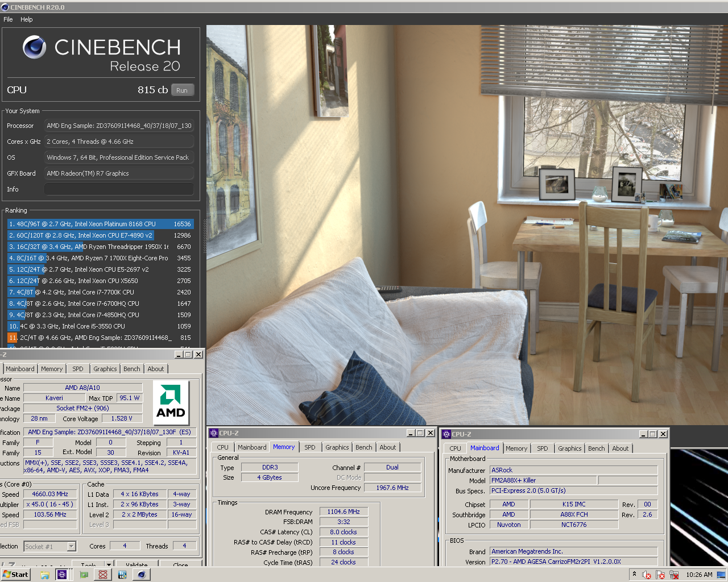This screenshot has height=582, width=728.
Task: Show hidden system tray icons
Action: tap(634, 574)
